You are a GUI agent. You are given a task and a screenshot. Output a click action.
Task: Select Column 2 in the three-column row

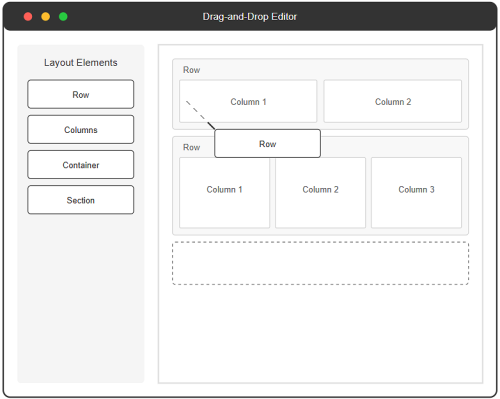click(x=320, y=193)
